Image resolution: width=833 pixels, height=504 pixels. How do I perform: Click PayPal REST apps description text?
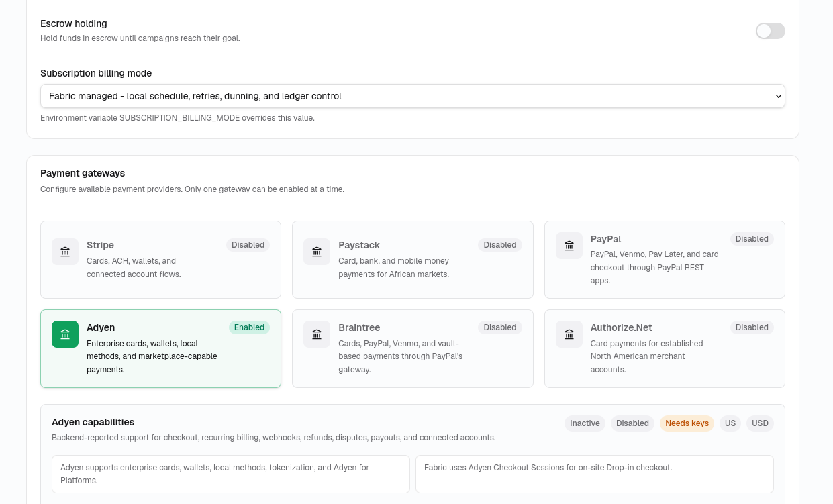coord(654,268)
